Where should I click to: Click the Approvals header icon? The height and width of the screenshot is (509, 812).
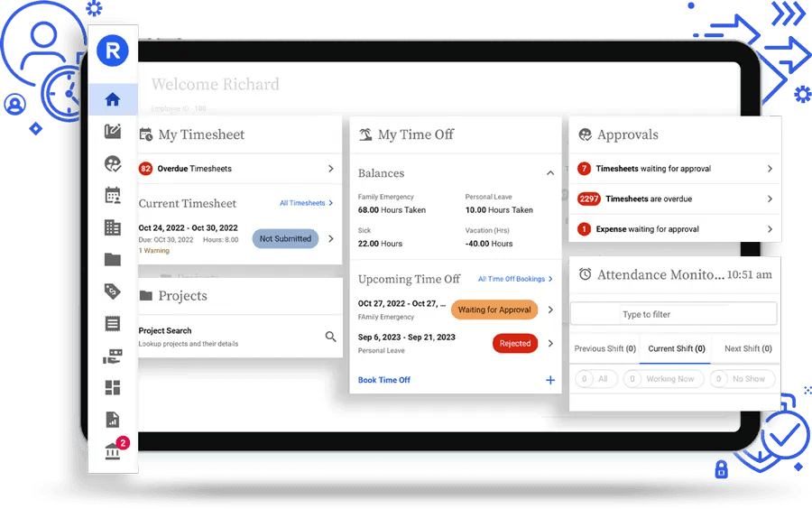pyautogui.click(x=586, y=134)
